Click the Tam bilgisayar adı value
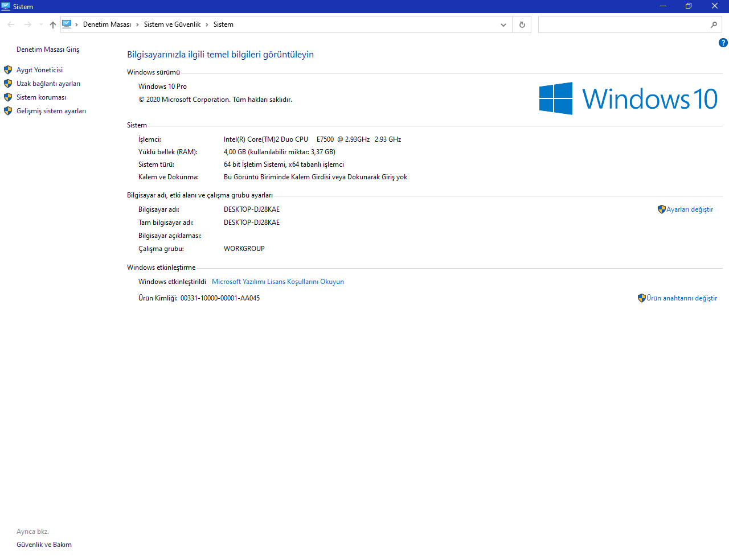Screen dimensions: 729x560 pos(252,223)
